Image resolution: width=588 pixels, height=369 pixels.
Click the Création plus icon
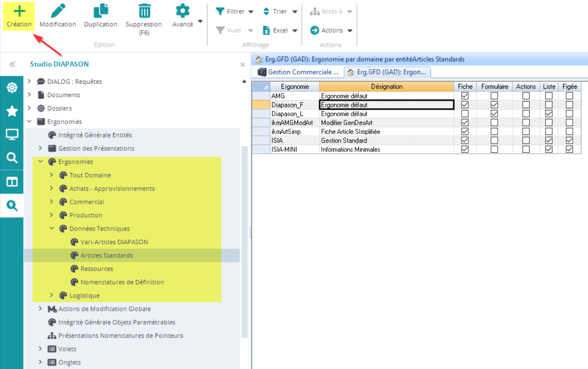click(19, 11)
